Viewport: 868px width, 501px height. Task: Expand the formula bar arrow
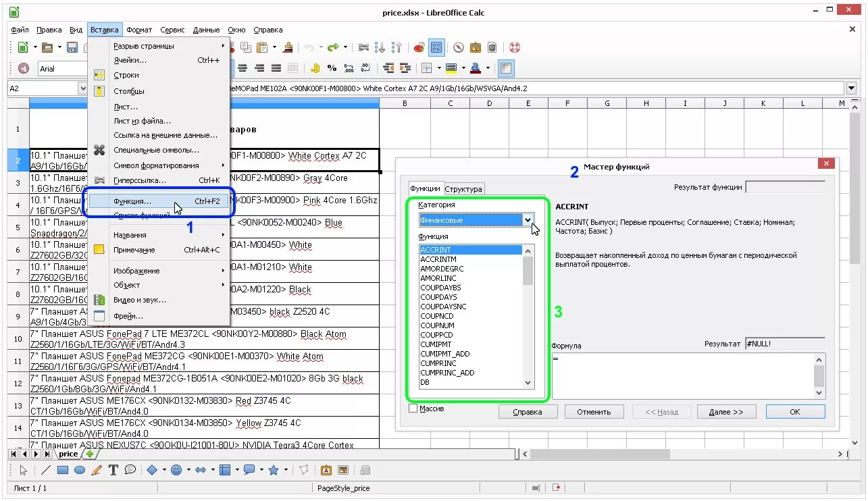pyautogui.click(x=851, y=88)
